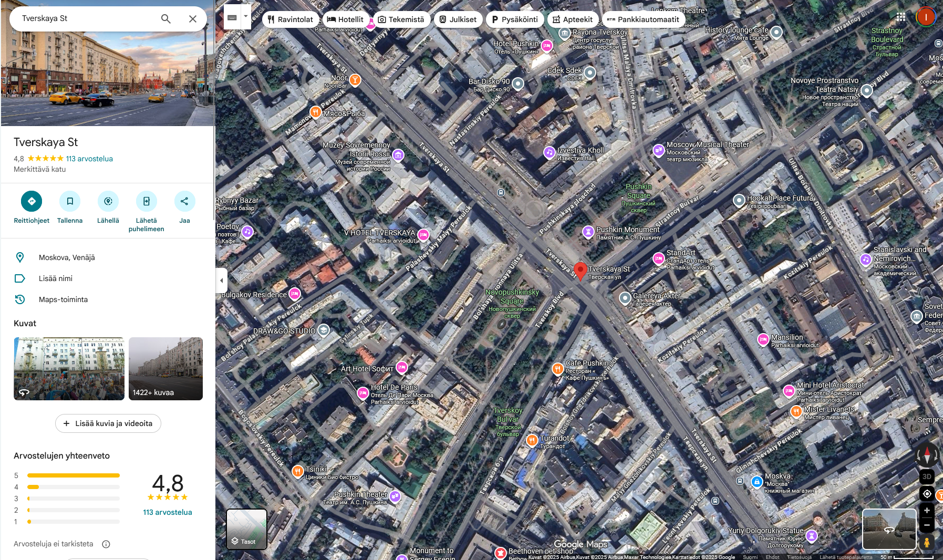The height and width of the screenshot is (560, 943).
Task: Collapse the side panel arrow
Action: 221,281
